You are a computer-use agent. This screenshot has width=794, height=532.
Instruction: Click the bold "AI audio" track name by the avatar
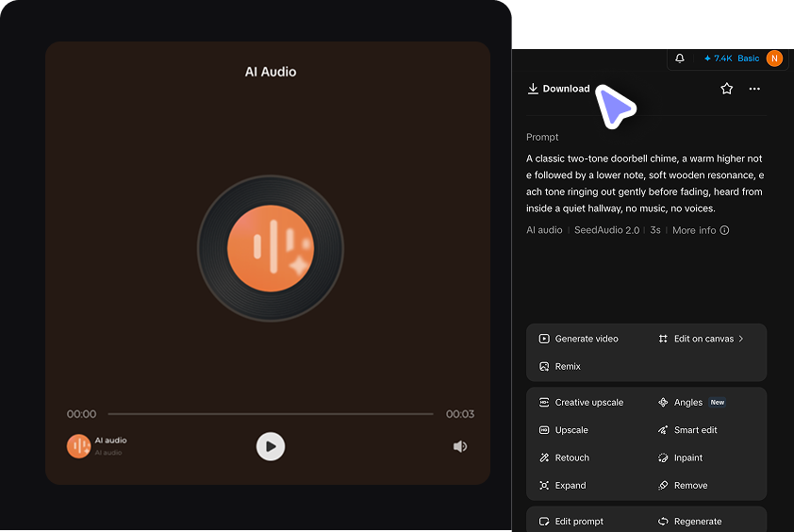pyautogui.click(x=111, y=441)
